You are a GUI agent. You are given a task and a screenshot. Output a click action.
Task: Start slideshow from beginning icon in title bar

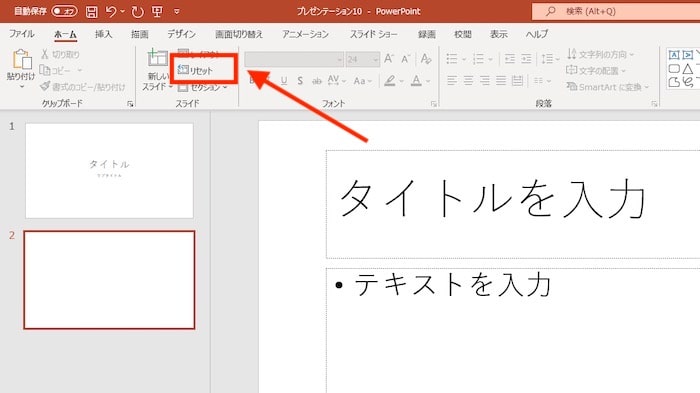157,11
